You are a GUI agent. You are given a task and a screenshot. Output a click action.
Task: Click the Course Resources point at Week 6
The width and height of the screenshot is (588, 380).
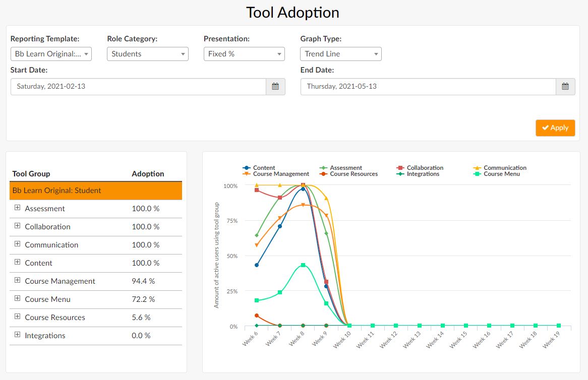click(x=257, y=315)
